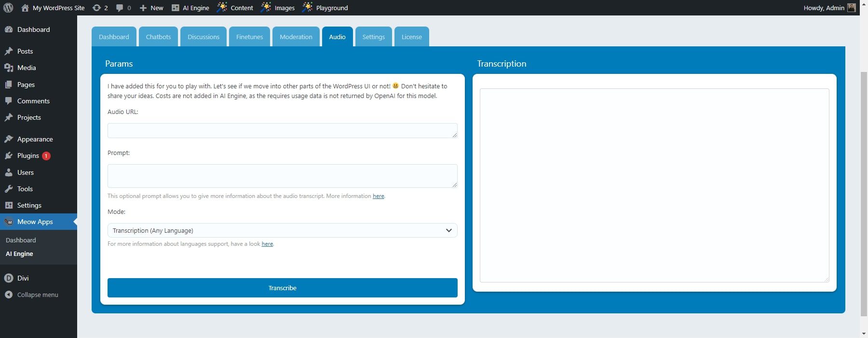
Task: Open the New content admin bar menu
Action: click(151, 8)
